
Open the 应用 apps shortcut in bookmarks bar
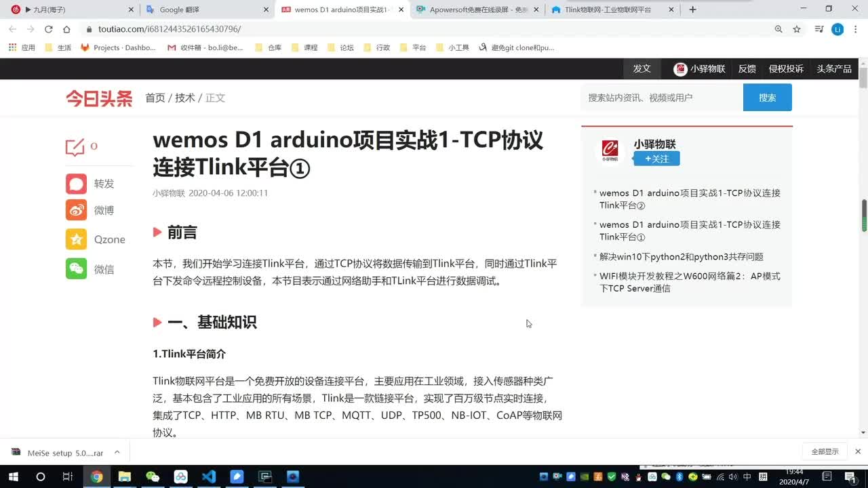coord(21,47)
